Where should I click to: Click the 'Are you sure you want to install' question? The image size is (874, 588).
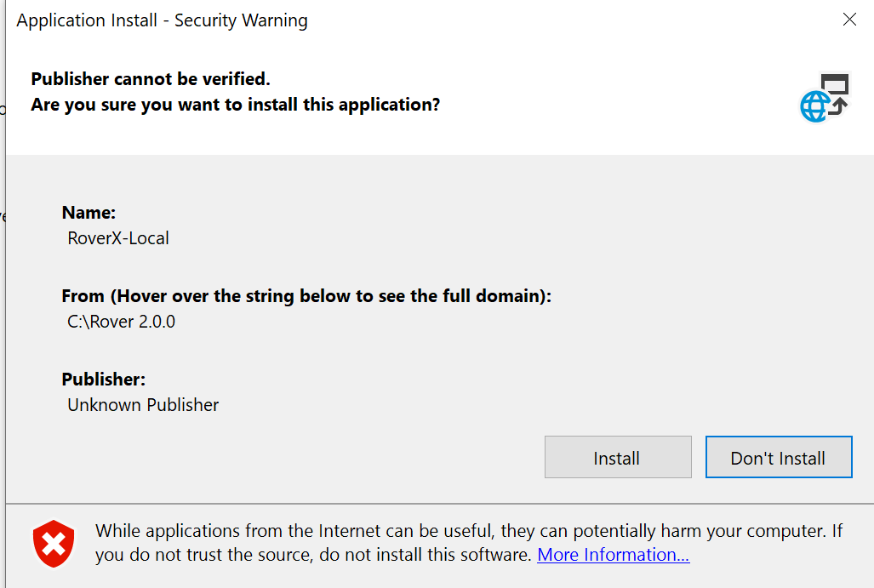[236, 105]
